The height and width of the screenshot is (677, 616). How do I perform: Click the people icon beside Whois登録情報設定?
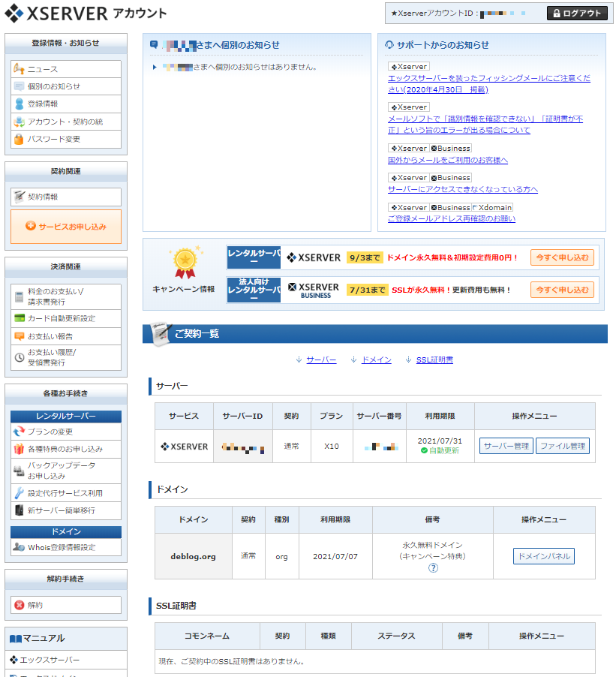[19, 547]
